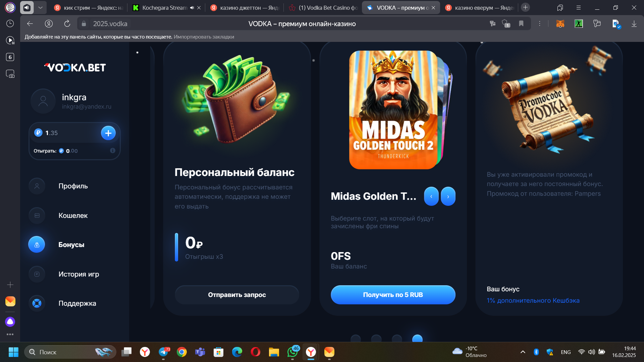The width and height of the screenshot is (644, 362).
Task: Mute the Kochegara Stream tab sound
Action: pos(192,7)
